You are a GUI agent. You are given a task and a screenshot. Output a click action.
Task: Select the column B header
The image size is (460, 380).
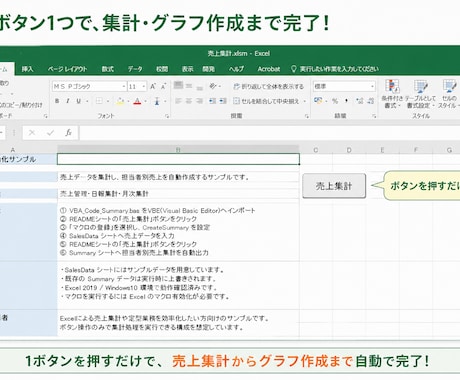point(178,150)
